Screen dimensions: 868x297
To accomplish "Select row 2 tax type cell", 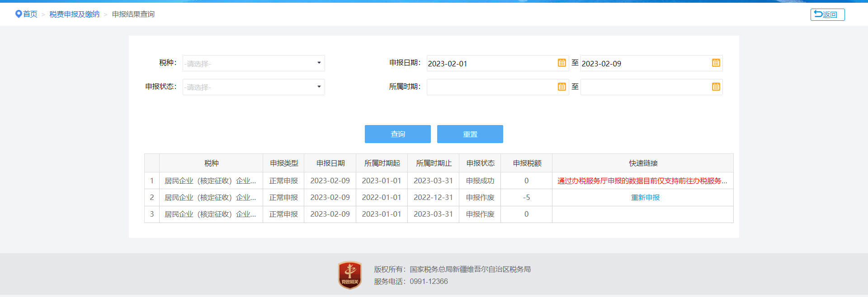I will 211,197.
